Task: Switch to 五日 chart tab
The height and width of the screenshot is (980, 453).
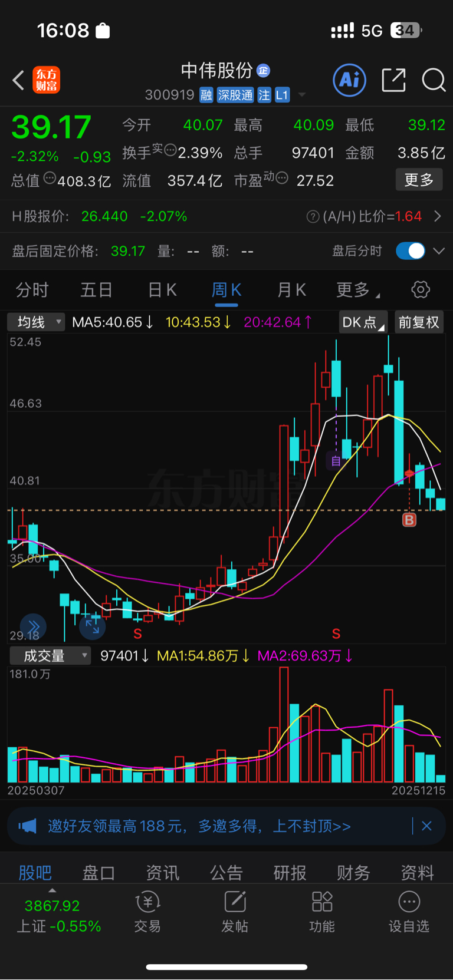Action: tap(97, 289)
